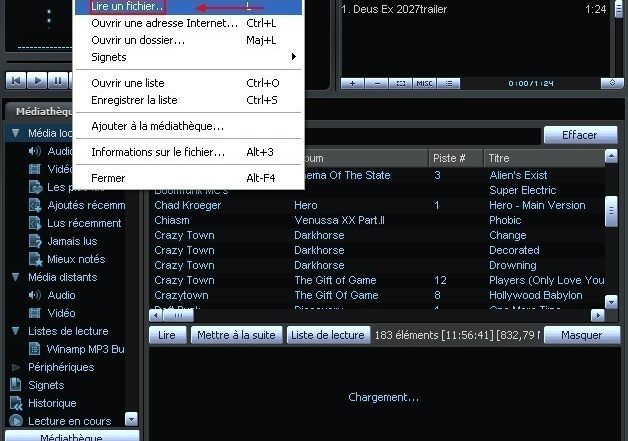Viewport: 628px width, 441px height.
Task: Collapse the Média distants tree node
Action: 15,277
